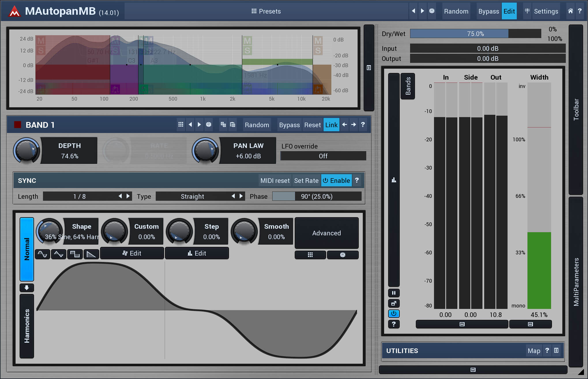This screenshot has height=379, width=588.
Task: Collapse the spectrum panel side button
Action: pyautogui.click(x=369, y=68)
